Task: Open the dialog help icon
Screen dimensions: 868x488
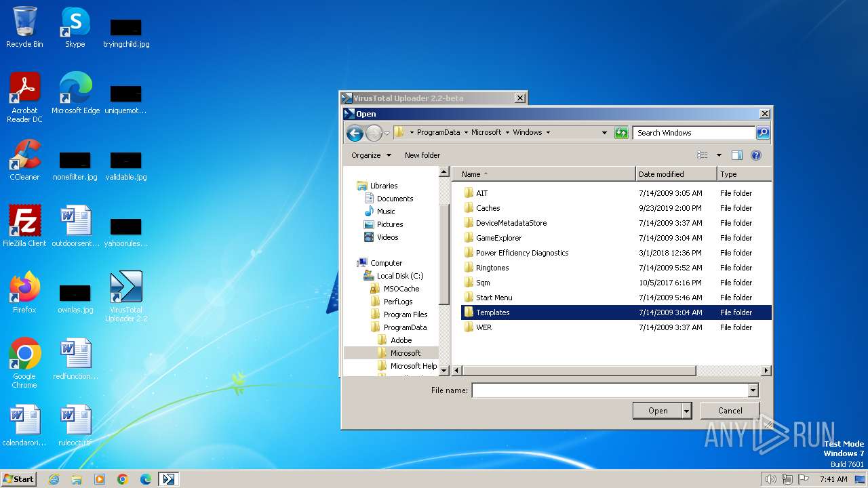Action: coord(756,155)
